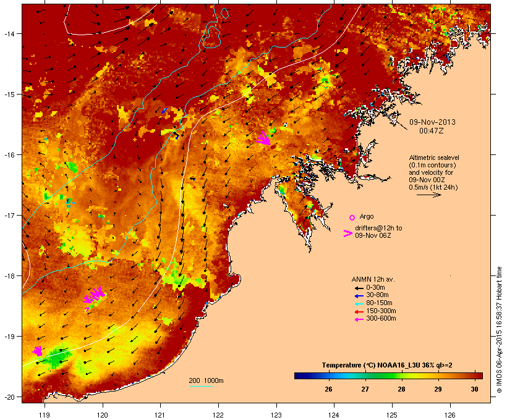507x420 pixels.
Task: Click the 'Argo' legend label
Action: pyautogui.click(x=367, y=216)
